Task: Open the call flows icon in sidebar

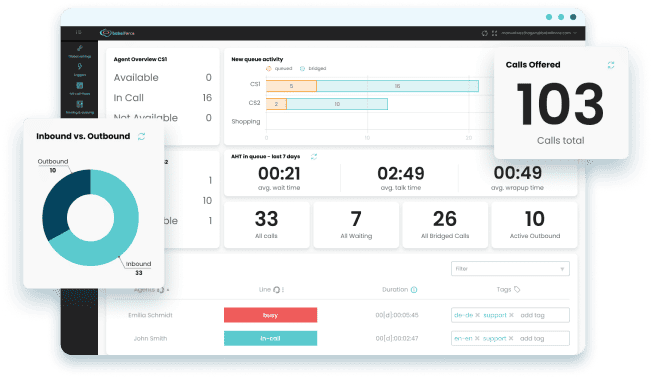Action: (79, 86)
